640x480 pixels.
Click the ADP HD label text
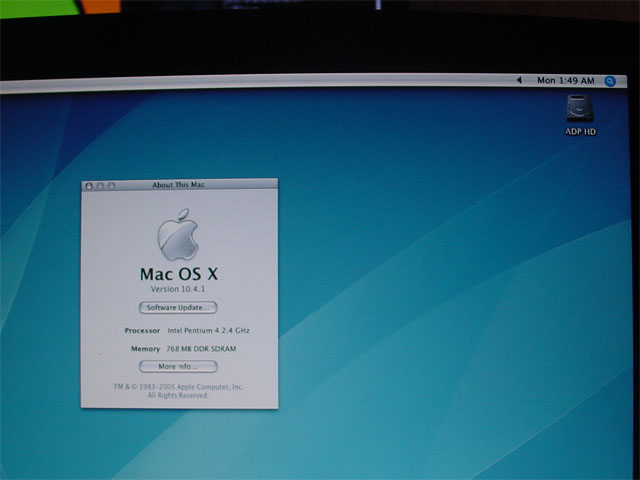coord(580,131)
